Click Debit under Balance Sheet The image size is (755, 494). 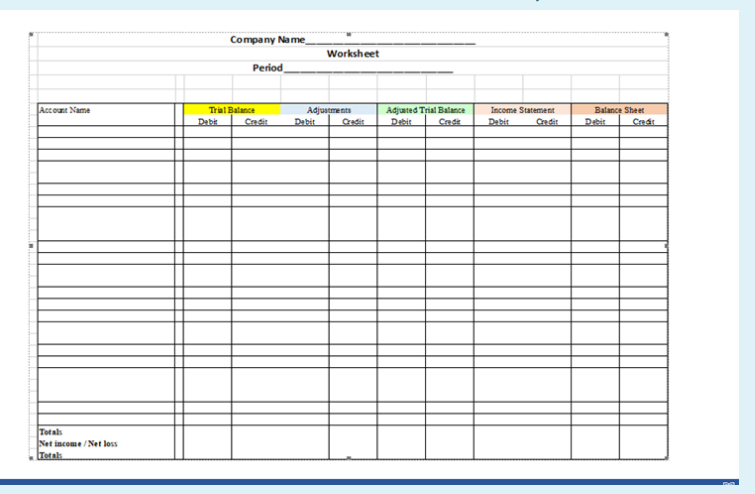tap(595, 121)
